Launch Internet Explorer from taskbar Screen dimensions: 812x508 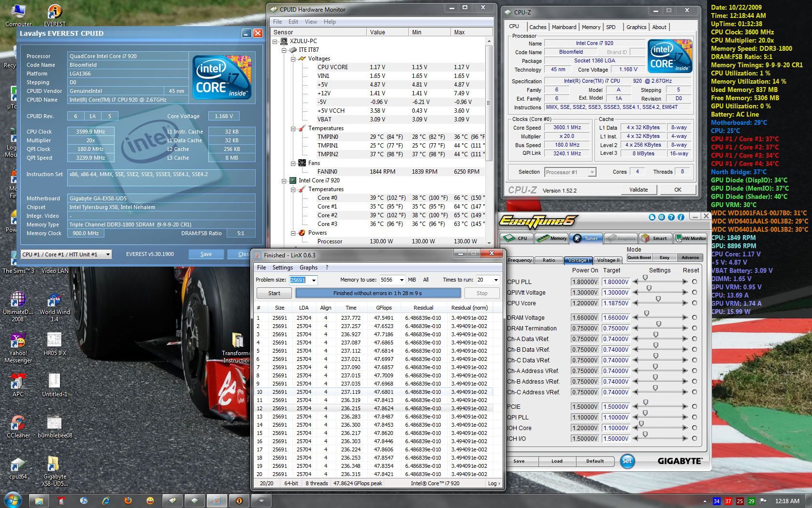(x=106, y=500)
